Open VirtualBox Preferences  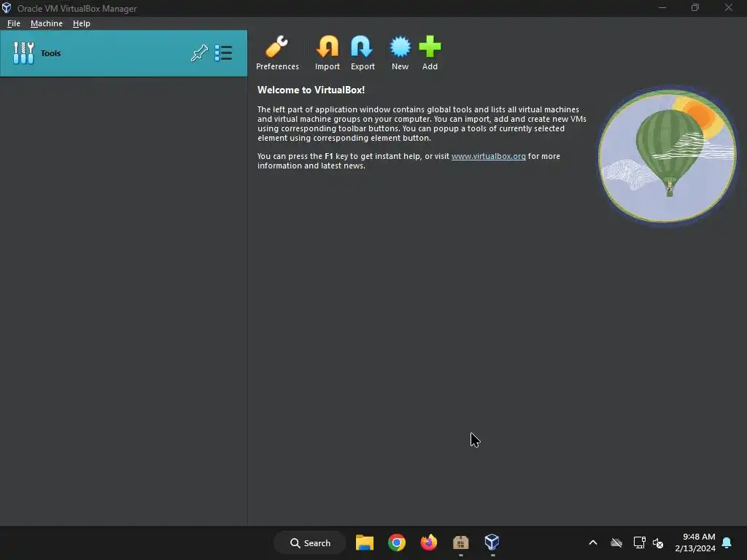coord(277,52)
